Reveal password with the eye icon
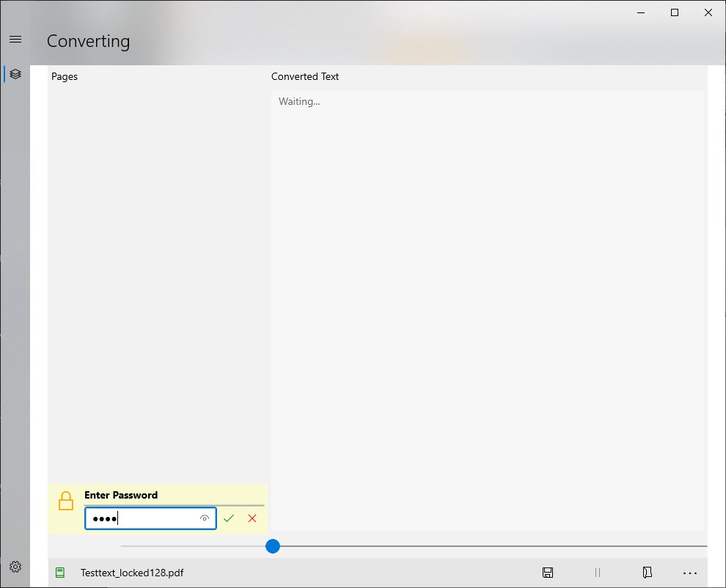 pyautogui.click(x=205, y=518)
